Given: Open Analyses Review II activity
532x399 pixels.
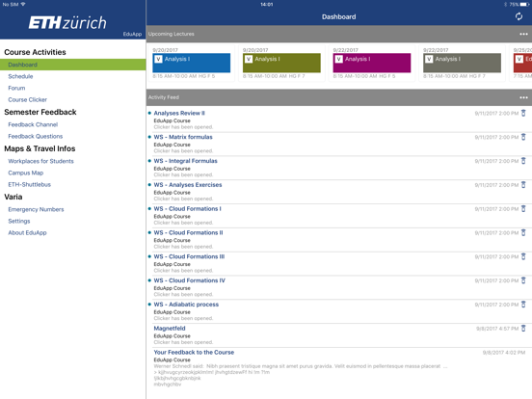Looking at the screenshot, I should tap(339, 120).
